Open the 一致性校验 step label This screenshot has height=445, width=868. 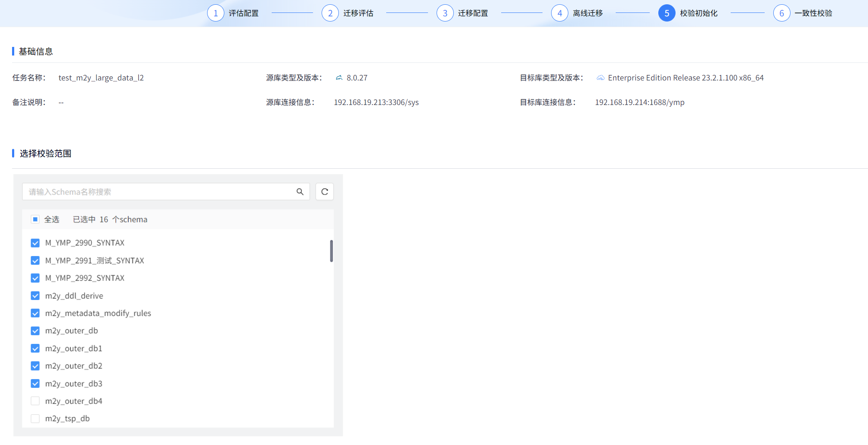pos(814,13)
